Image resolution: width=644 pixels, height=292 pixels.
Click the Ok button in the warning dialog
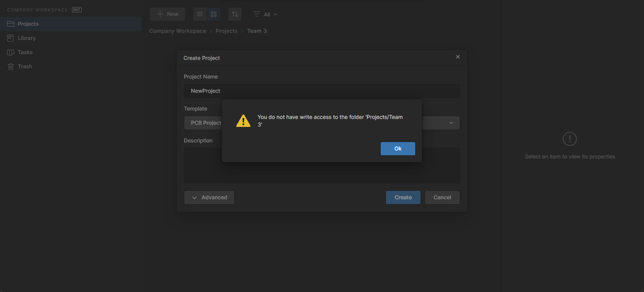point(398,149)
